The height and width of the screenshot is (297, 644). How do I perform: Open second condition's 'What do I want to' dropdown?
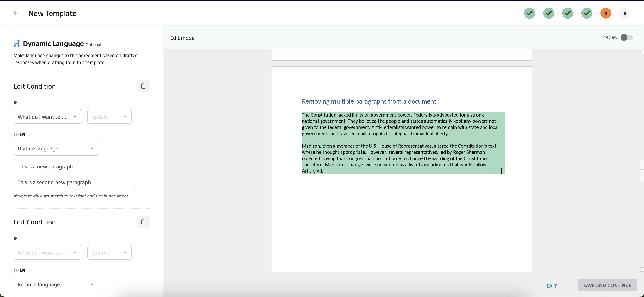(47, 252)
